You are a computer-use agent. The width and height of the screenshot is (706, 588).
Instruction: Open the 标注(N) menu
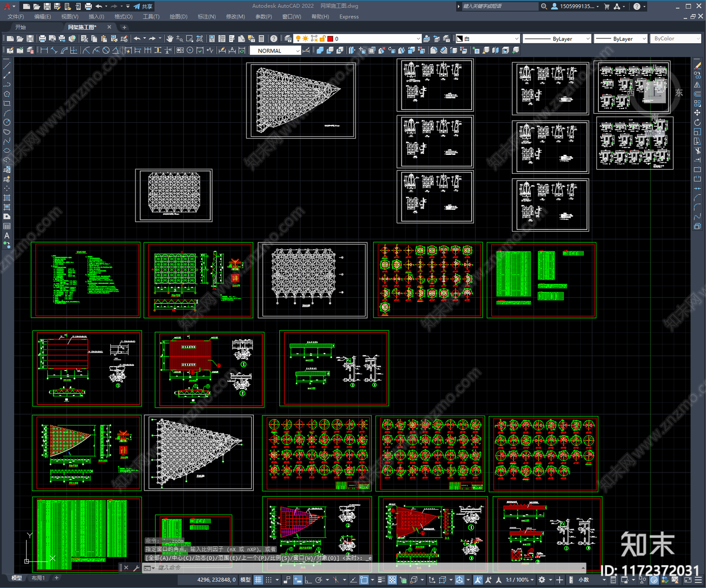[207, 17]
